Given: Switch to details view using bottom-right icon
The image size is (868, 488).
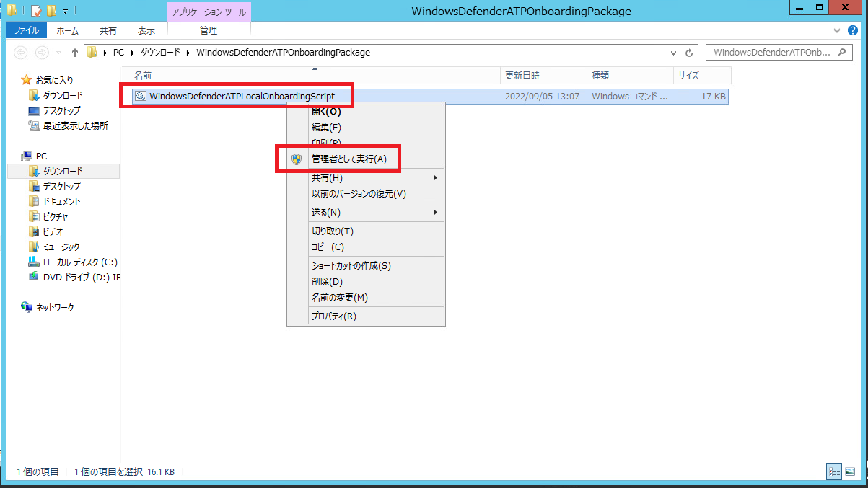Looking at the screenshot, I should coord(835,471).
